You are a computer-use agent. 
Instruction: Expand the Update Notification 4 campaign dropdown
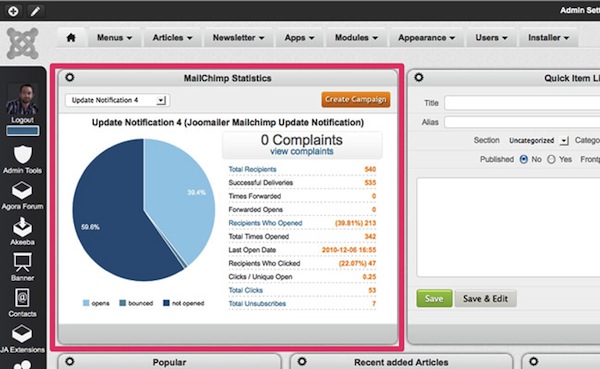point(117,100)
